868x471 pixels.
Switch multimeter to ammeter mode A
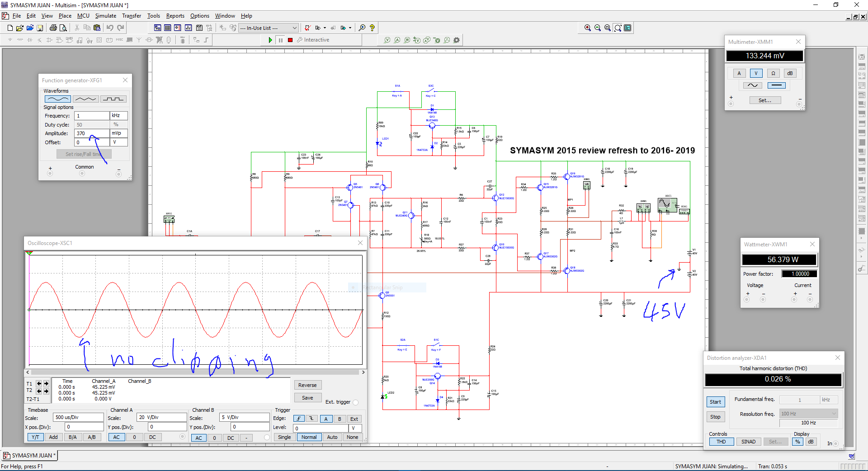coord(739,73)
